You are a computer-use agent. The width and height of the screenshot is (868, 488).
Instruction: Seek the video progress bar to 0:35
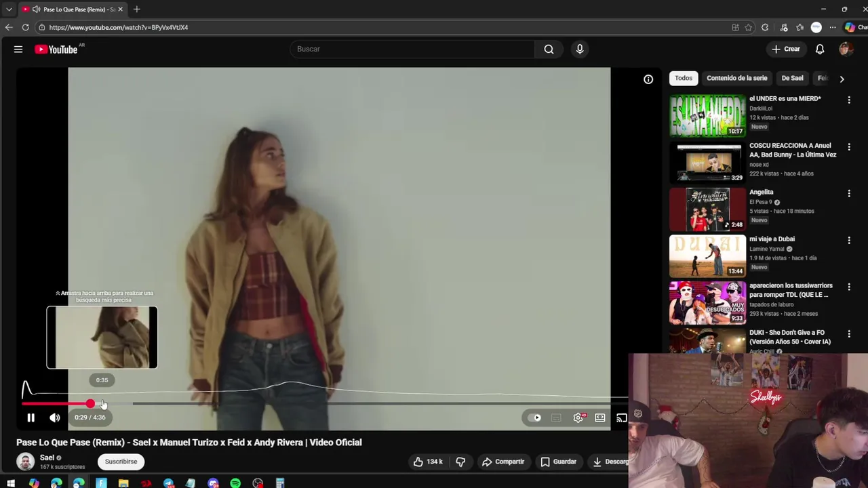pyautogui.click(x=102, y=403)
